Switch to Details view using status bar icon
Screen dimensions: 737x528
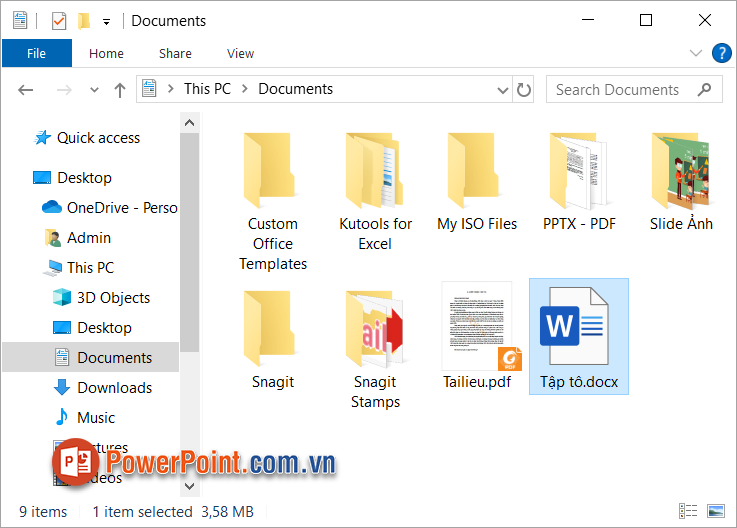(x=688, y=511)
